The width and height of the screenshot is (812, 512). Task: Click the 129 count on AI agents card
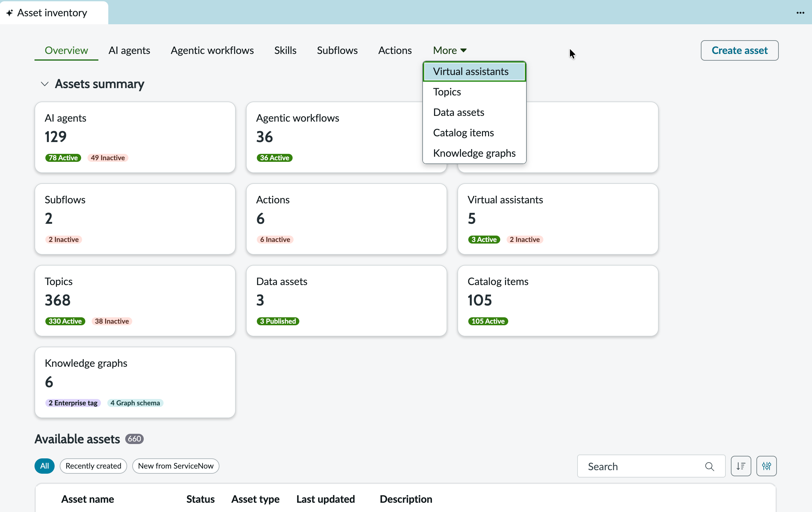[56, 137]
